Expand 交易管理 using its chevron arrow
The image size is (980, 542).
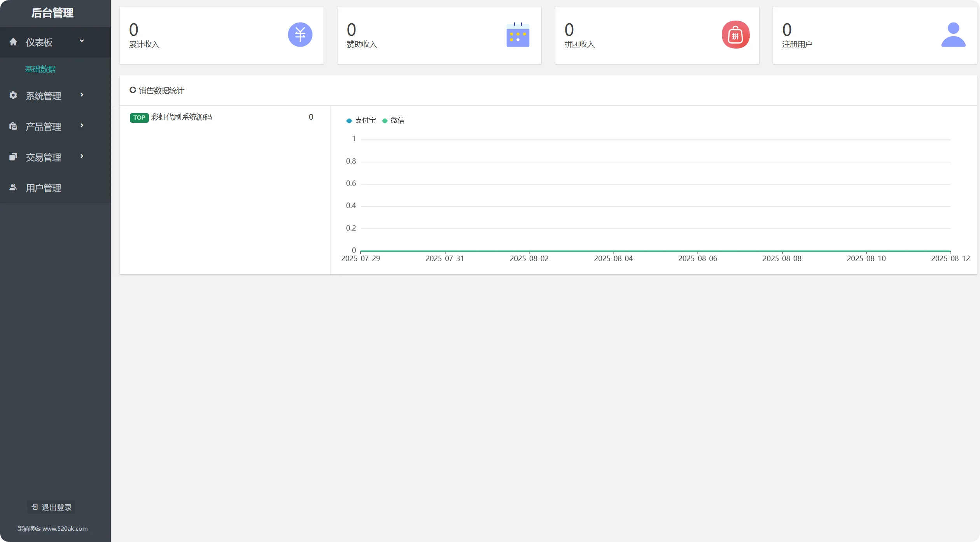tap(82, 156)
